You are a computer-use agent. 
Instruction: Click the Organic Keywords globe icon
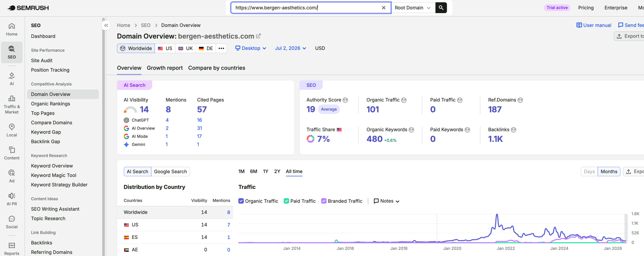tap(411, 130)
